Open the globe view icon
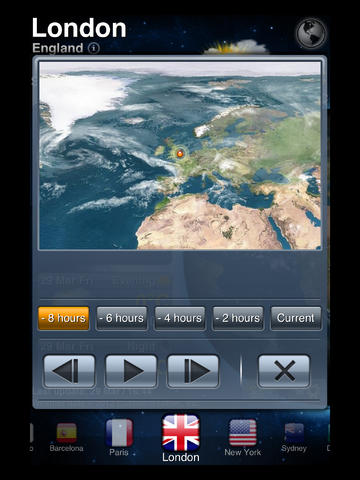360x480 pixels. 311,33
